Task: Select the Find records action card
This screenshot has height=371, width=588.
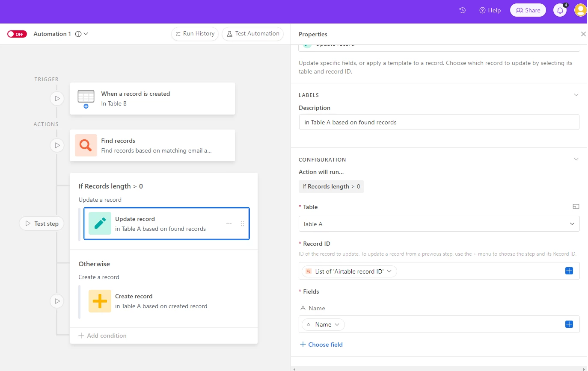Action: click(152, 145)
